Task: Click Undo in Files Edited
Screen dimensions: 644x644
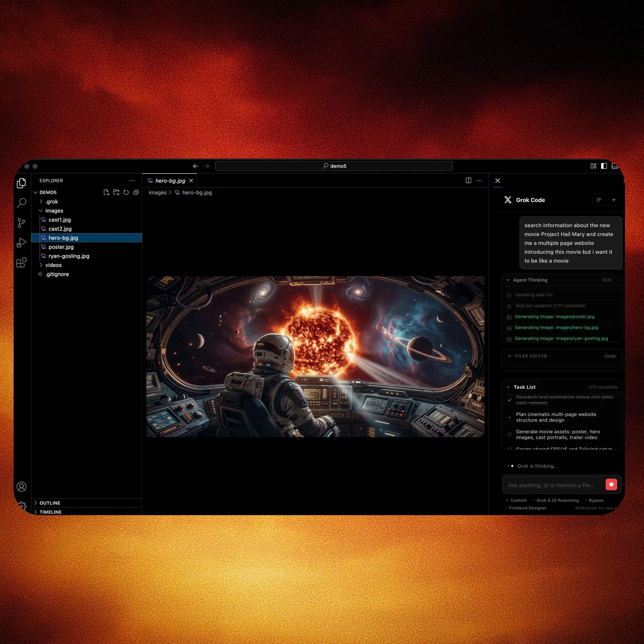Action: pos(610,356)
